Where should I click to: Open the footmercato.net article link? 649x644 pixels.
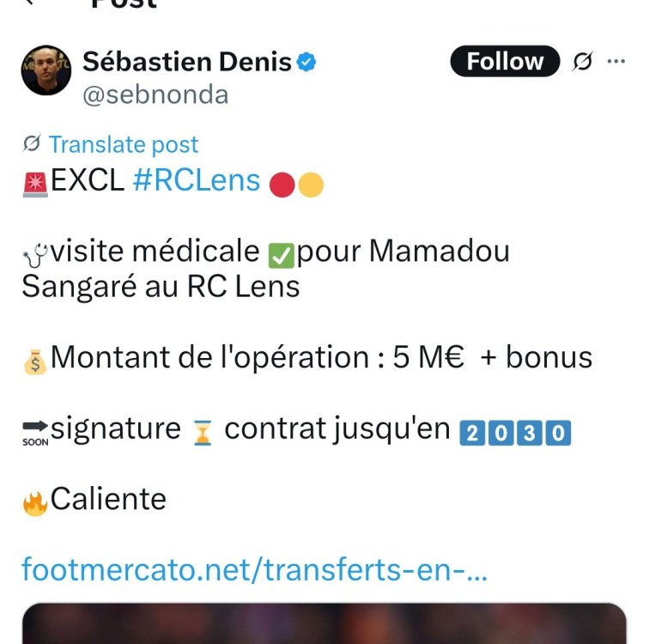254,568
